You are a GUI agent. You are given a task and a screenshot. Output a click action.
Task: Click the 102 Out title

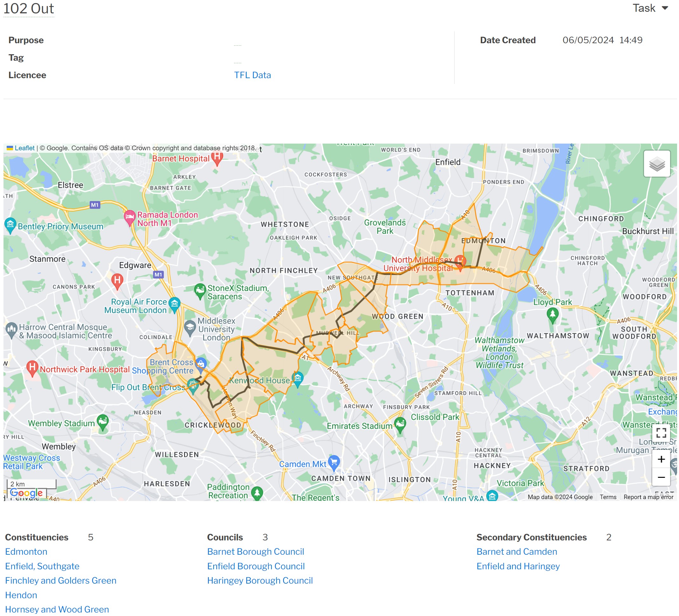[x=29, y=9]
